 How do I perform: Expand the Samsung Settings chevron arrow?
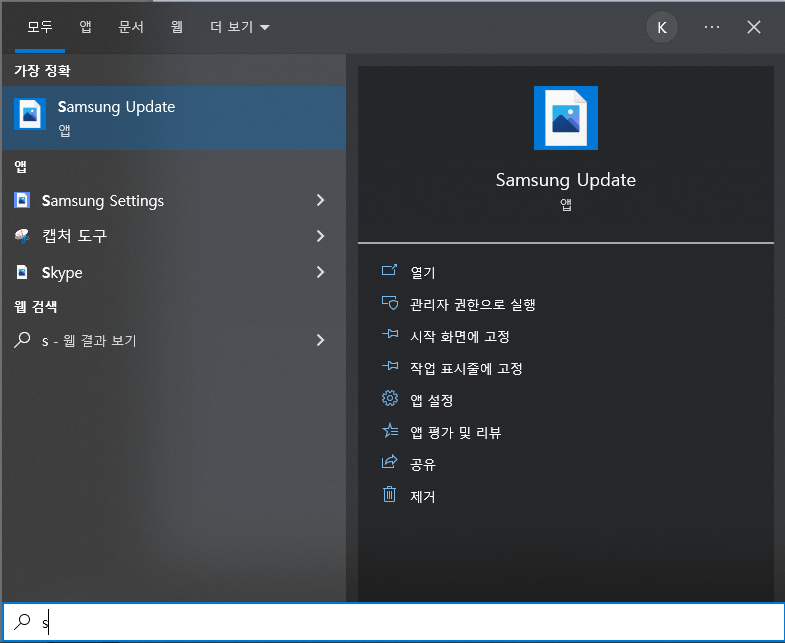[321, 200]
